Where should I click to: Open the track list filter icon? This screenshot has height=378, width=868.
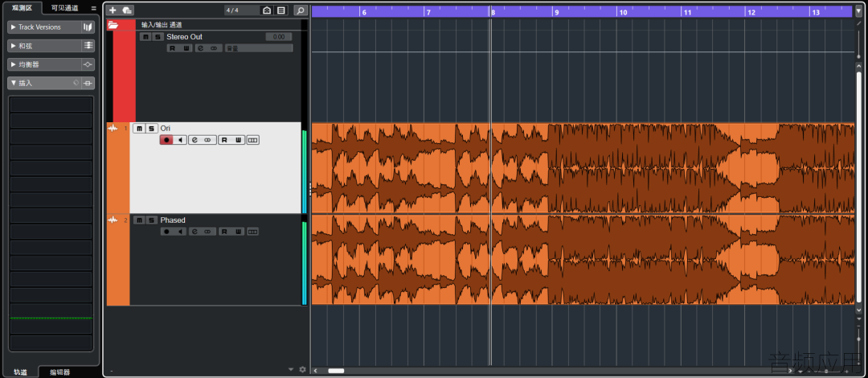281,10
